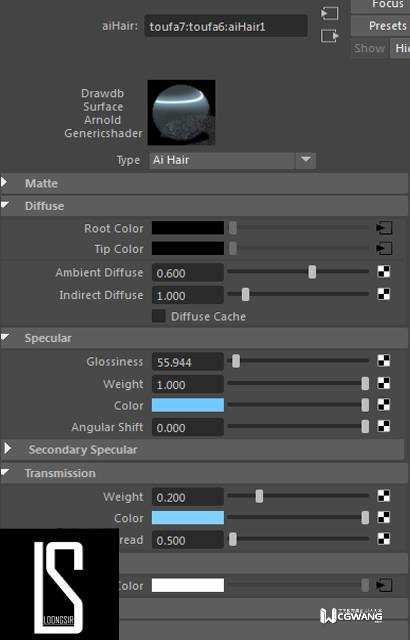Image resolution: width=410 pixels, height=640 pixels.
Task: Click the Angular Shift value field 0.000
Action: pos(188,427)
